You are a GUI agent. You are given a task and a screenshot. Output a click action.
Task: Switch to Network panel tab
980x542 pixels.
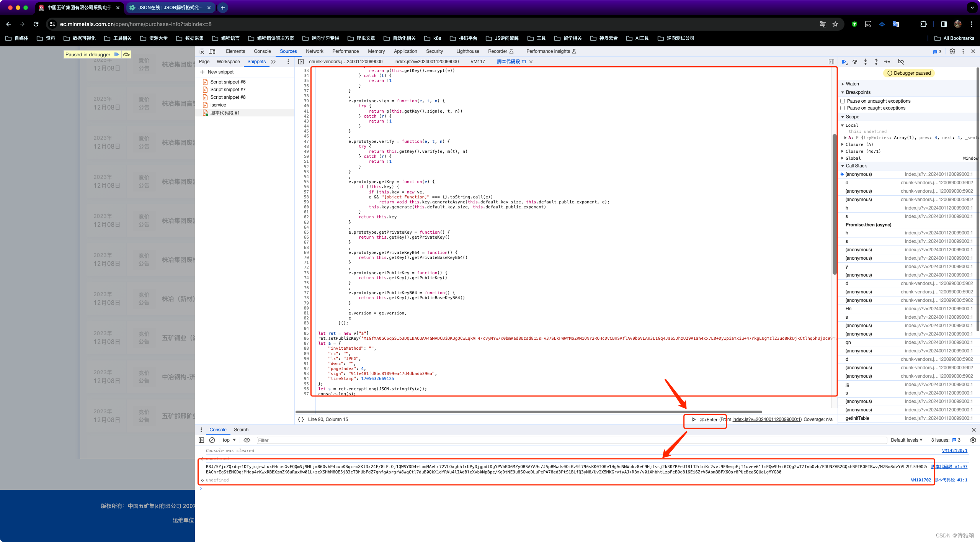(x=314, y=51)
